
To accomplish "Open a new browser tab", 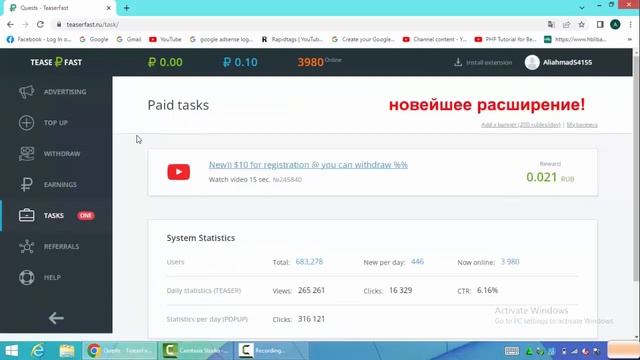I will coord(127,8).
